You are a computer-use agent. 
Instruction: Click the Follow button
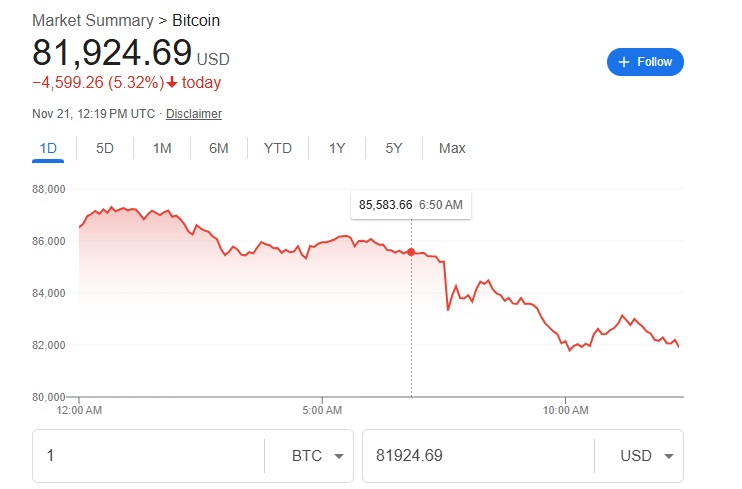pyautogui.click(x=645, y=62)
